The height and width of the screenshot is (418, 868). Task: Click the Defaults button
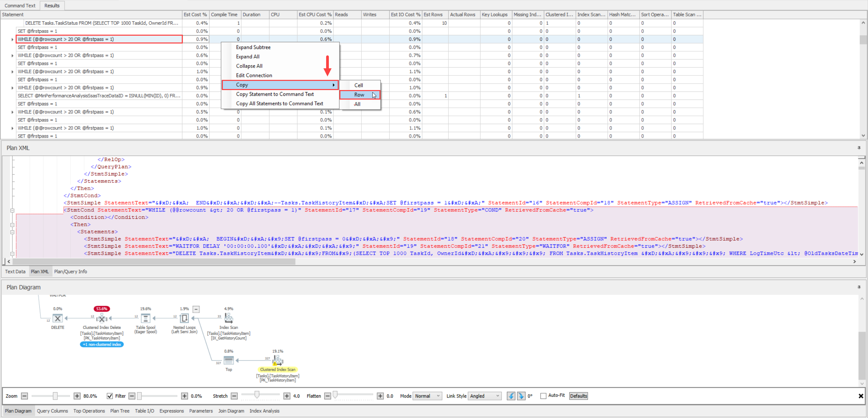pyautogui.click(x=578, y=396)
